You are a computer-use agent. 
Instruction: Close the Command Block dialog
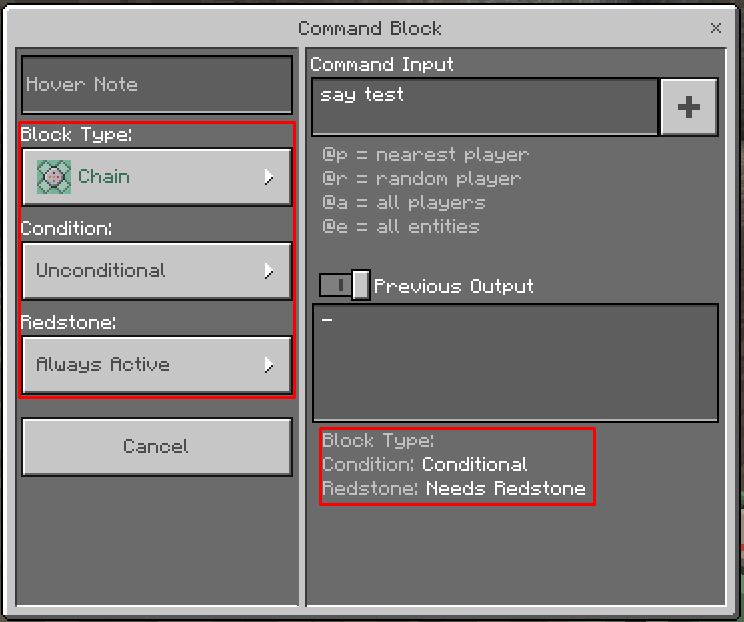pyautogui.click(x=716, y=28)
